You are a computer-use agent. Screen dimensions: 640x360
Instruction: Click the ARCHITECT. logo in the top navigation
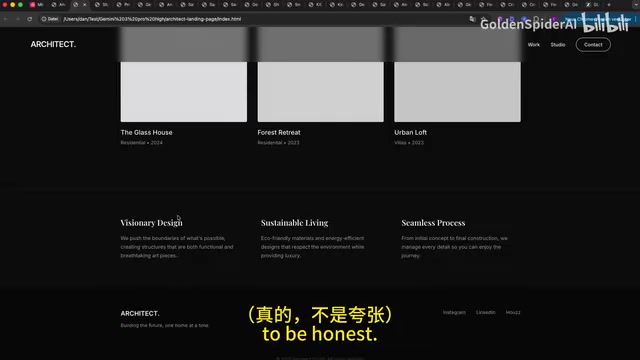pos(53,44)
